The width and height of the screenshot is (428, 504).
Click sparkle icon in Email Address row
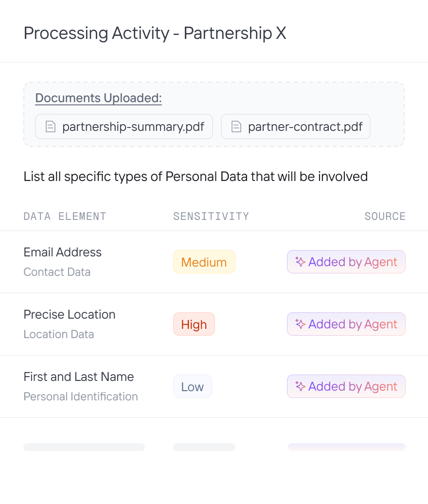300,262
